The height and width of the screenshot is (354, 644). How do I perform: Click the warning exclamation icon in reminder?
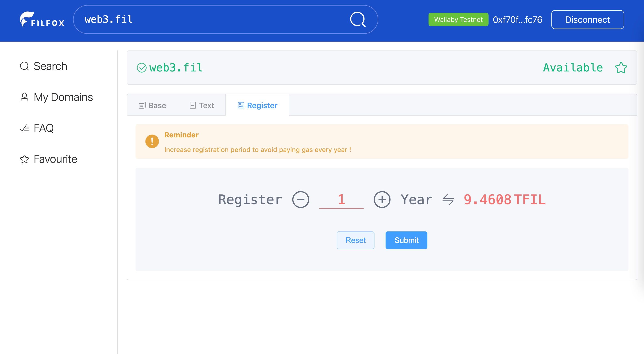coord(152,142)
